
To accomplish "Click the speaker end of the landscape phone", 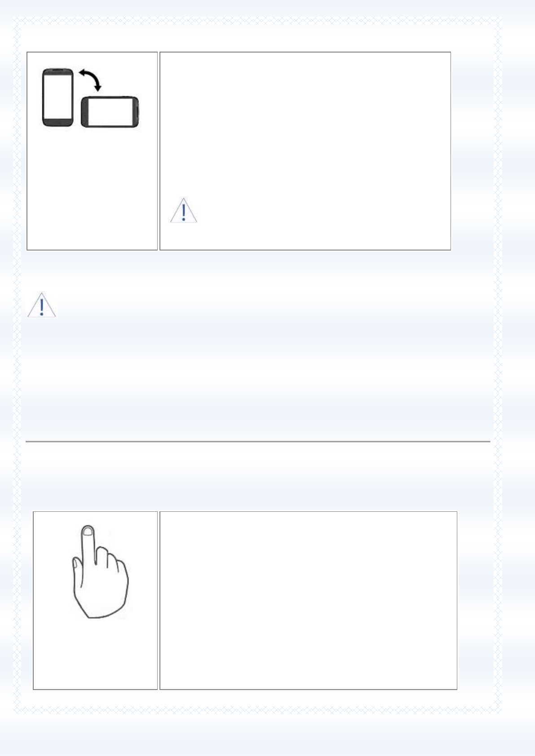I will (136, 112).
